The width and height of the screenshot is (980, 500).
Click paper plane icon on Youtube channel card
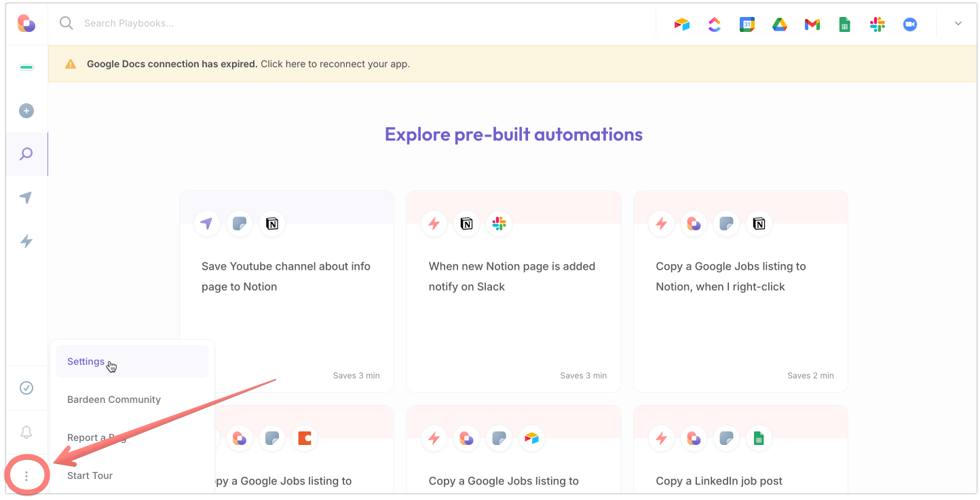[x=207, y=224]
